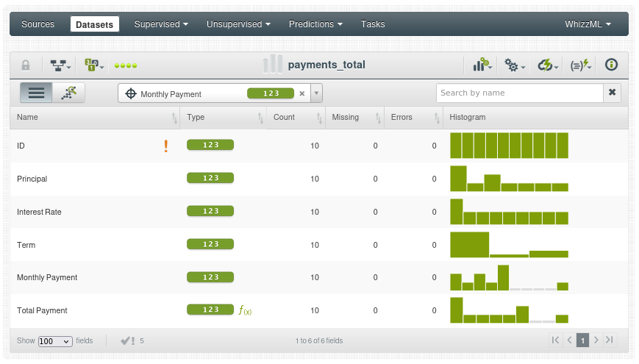Screen dimensions: 639x364
Task: Click the formula icon beside Total Payment
Action: [x=245, y=310]
